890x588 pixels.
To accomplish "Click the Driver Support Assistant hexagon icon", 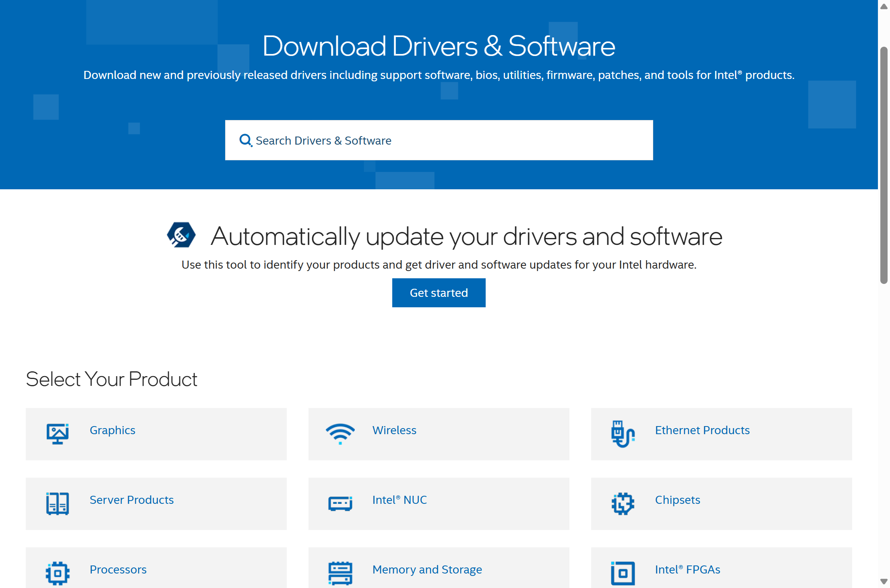I will (x=181, y=235).
